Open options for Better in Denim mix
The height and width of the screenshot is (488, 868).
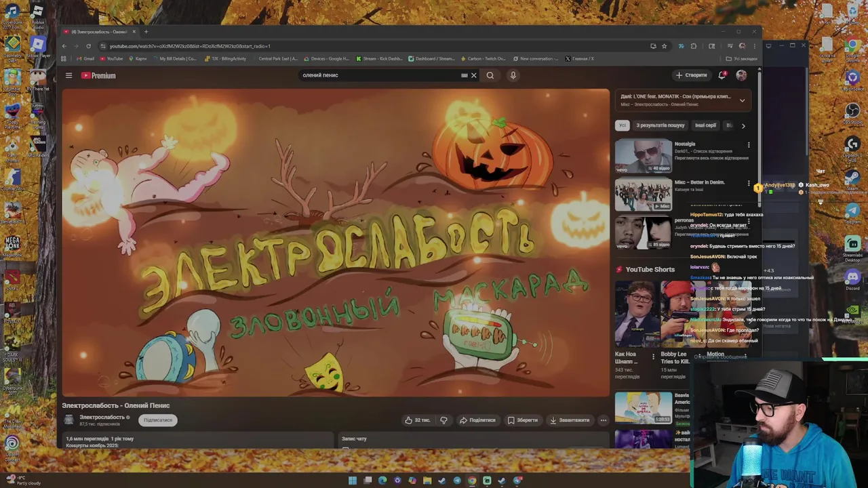(x=749, y=184)
